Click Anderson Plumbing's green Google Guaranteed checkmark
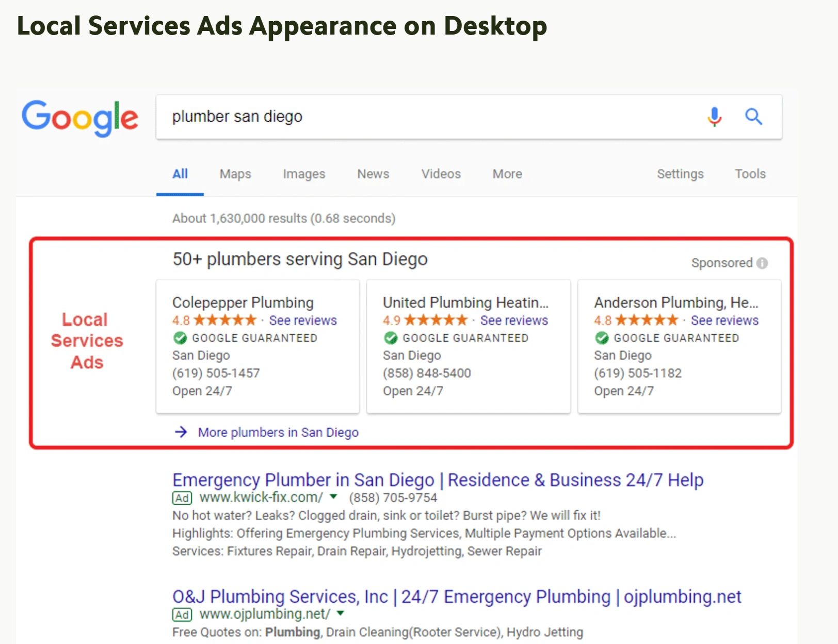The width and height of the screenshot is (838, 644). tap(602, 339)
